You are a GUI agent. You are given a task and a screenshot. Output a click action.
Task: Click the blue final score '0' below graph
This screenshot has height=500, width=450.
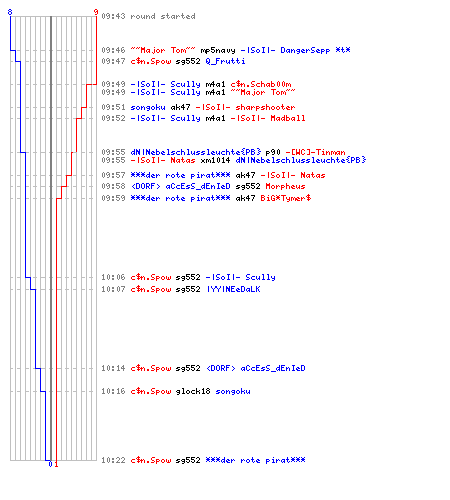[x=50, y=464]
